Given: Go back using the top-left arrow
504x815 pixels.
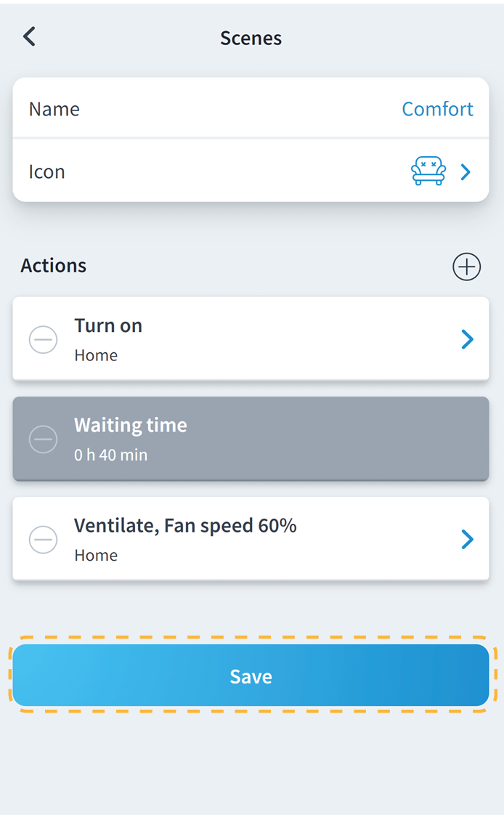Looking at the screenshot, I should tap(29, 37).
